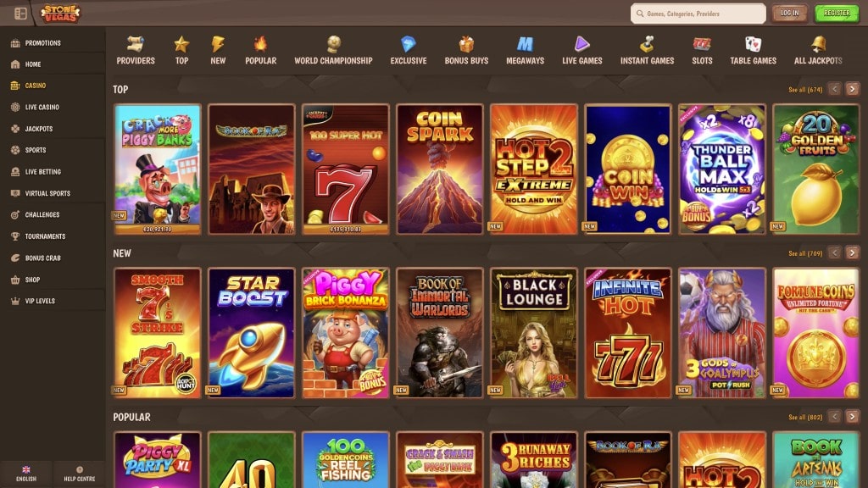Open Hot Step 2 Extreme game
The image size is (868, 488).
(534, 169)
